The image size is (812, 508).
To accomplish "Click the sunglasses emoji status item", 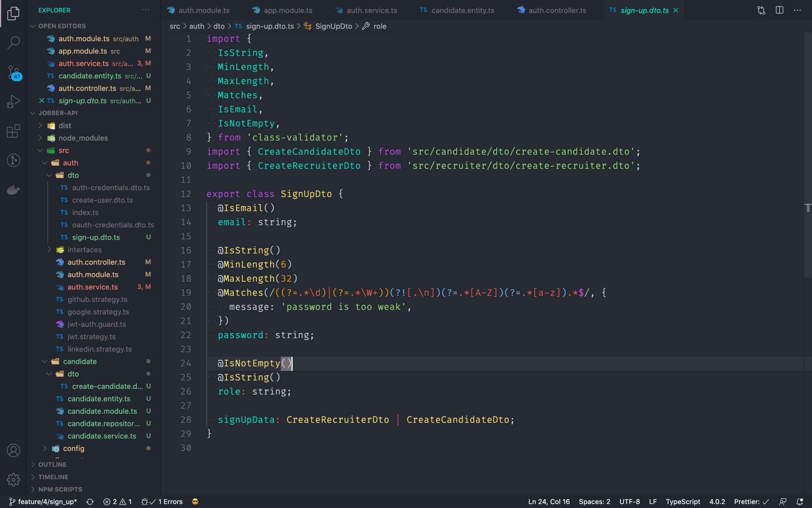I will click(x=195, y=502).
